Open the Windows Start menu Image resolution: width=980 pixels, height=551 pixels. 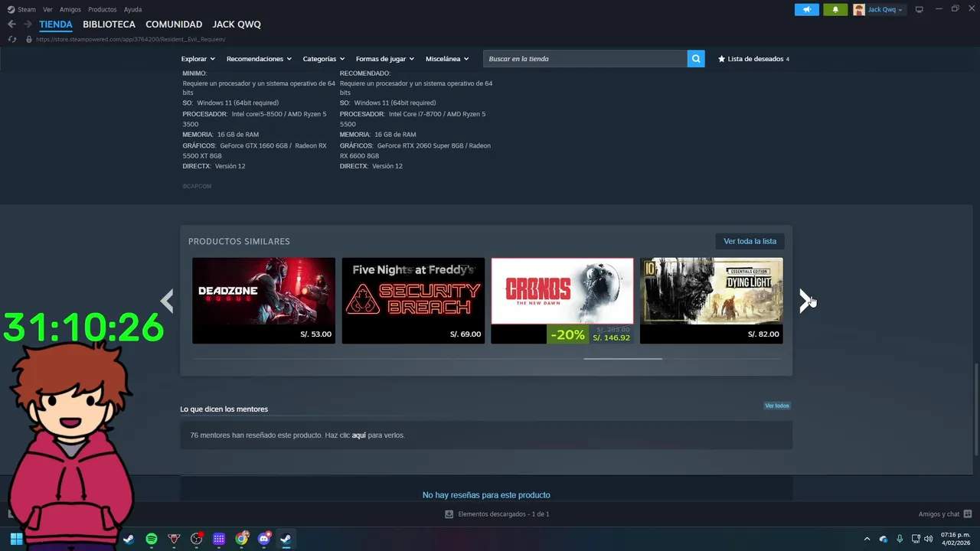pos(16,539)
